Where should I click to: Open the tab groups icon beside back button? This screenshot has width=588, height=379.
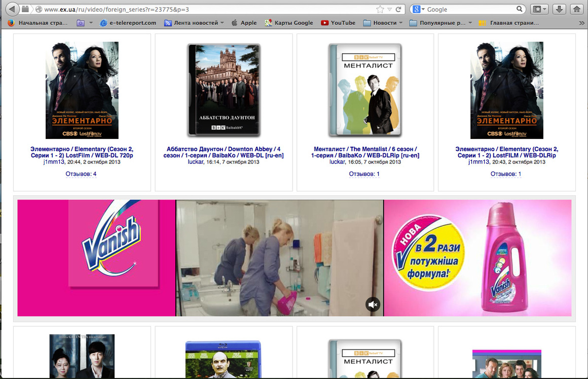click(x=25, y=9)
